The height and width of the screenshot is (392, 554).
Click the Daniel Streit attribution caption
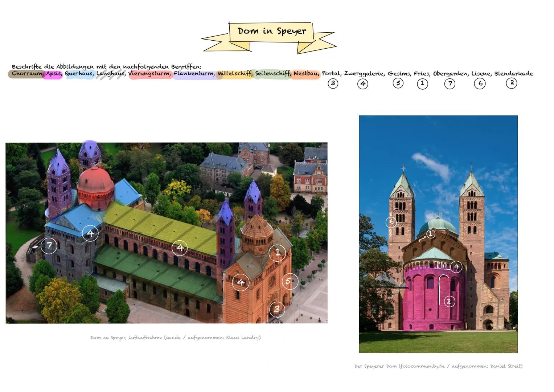coord(439,366)
